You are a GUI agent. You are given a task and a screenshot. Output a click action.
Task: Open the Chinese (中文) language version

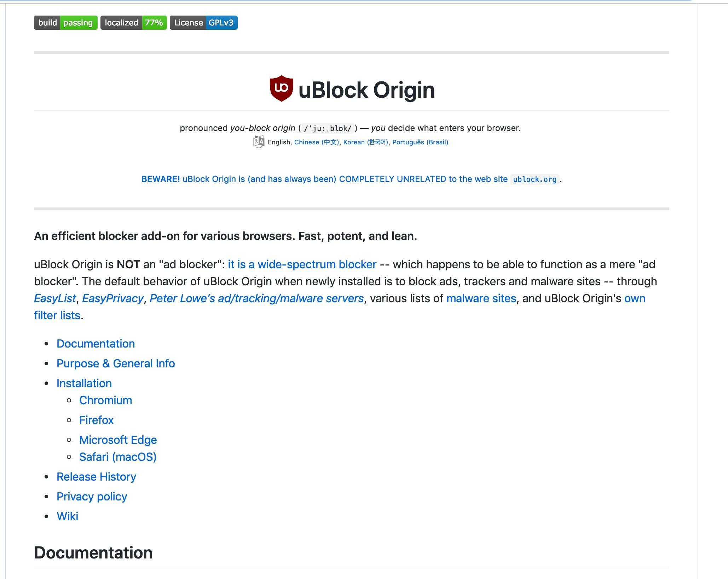tap(317, 142)
